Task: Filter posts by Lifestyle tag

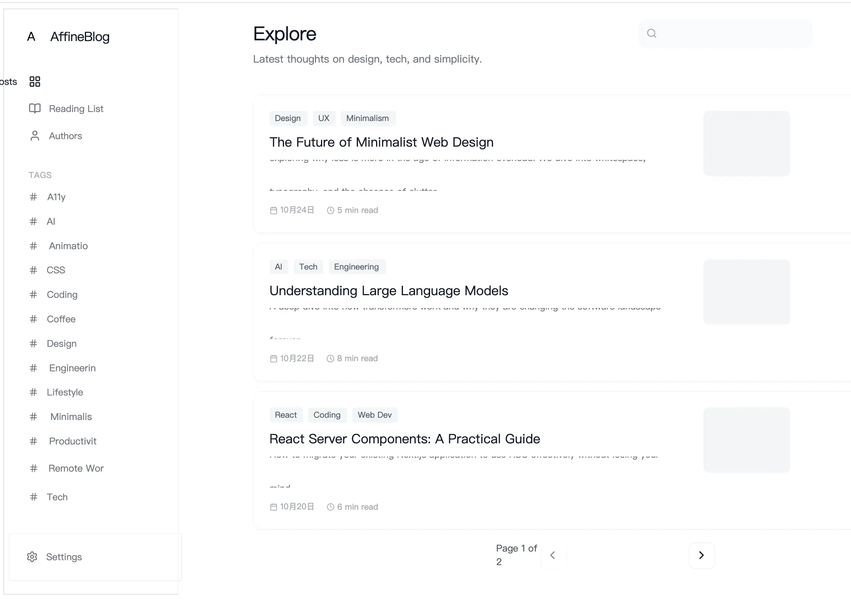Action: 65,392
